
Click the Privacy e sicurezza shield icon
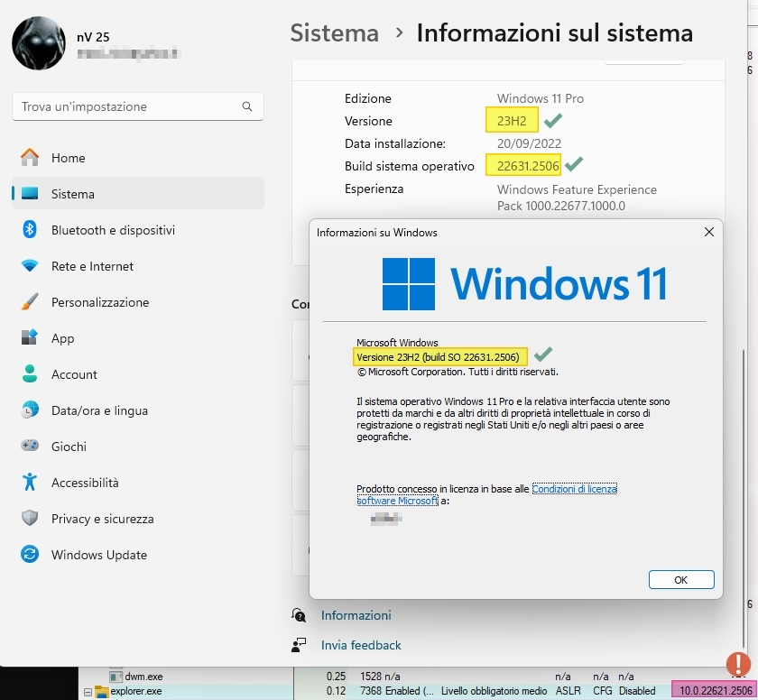click(30, 519)
